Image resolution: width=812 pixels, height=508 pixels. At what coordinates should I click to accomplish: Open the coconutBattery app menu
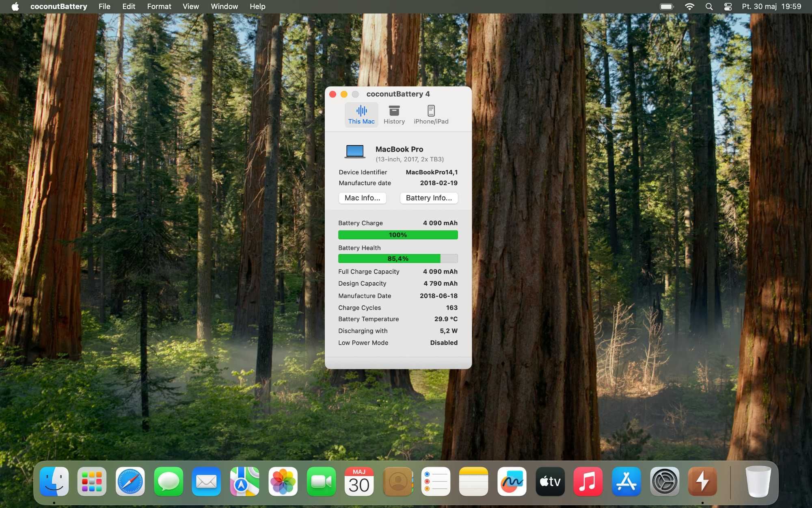[x=59, y=7]
